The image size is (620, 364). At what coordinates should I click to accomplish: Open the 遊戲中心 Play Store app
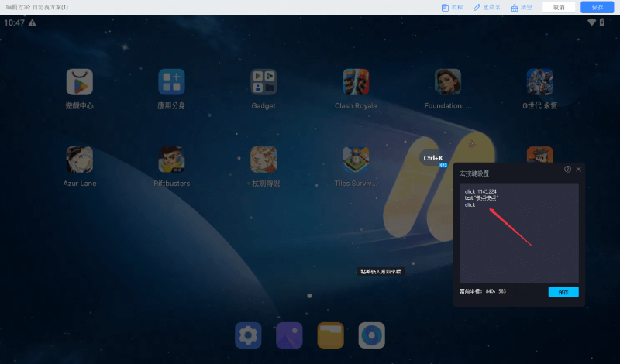(x=80, y=82)
